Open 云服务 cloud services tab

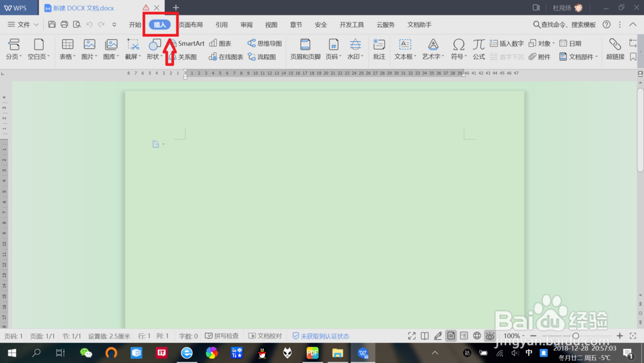click(385, 25)
